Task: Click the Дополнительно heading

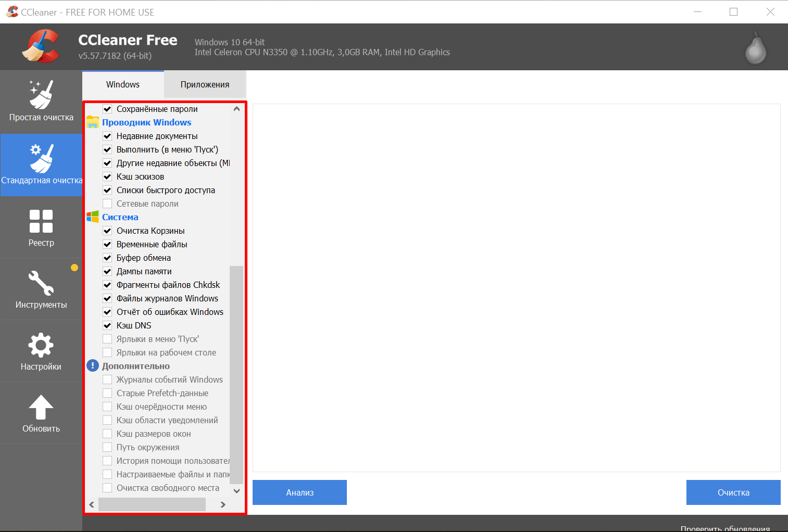Action: (x=136, y=366)
